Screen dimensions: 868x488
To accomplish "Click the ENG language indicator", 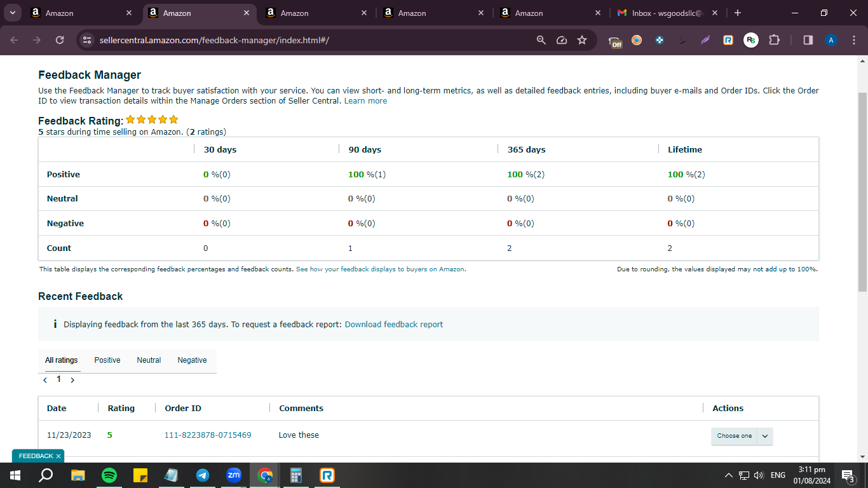I will click(778, 475).
